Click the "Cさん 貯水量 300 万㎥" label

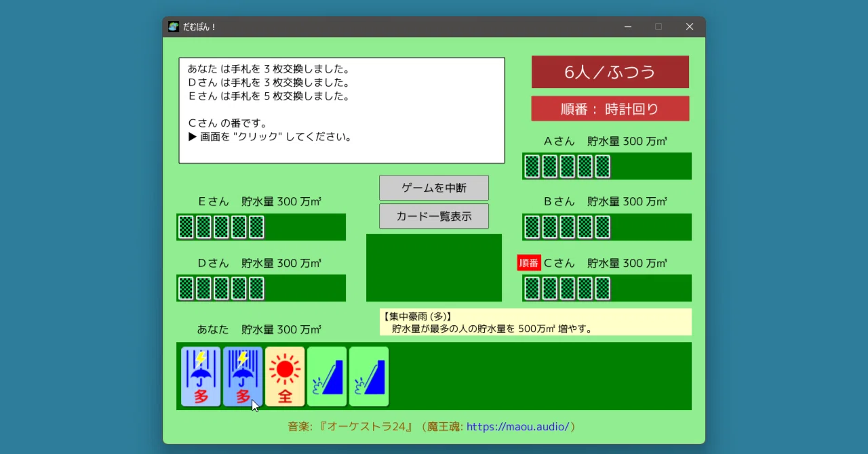(606, 263)
